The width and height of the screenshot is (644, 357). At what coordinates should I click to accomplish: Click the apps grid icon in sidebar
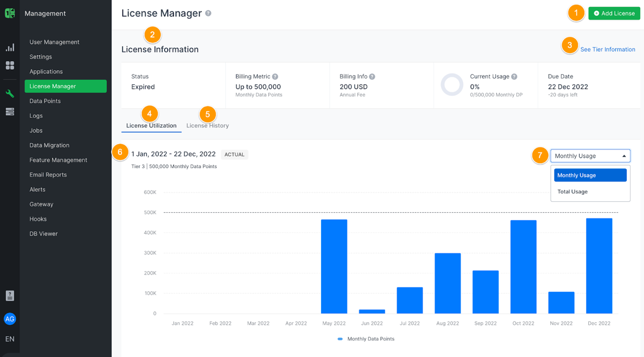point(9,65)
